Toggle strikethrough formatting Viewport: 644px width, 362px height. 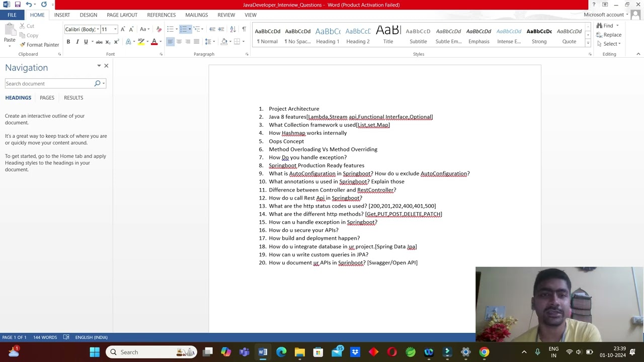(99, 42)
